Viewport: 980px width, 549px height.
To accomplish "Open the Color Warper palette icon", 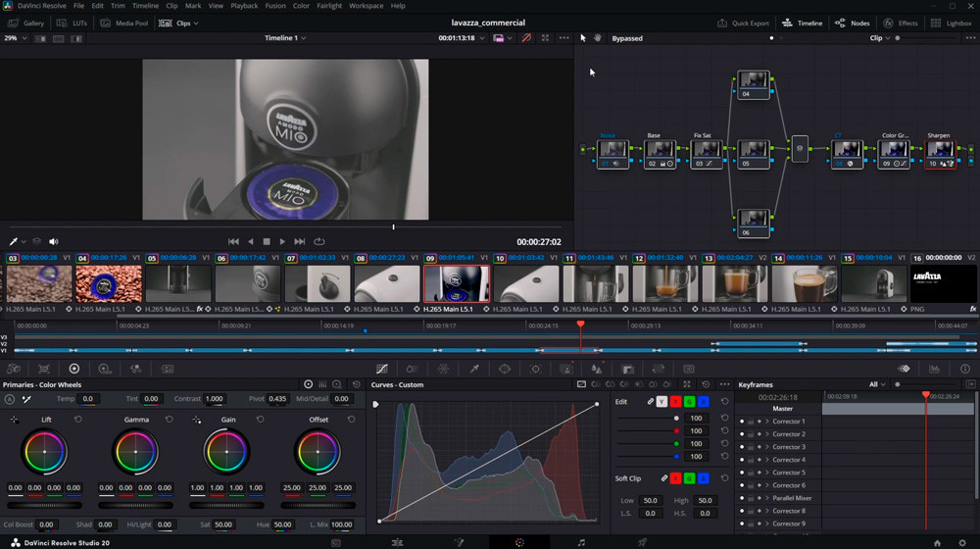I will point(443,369).
